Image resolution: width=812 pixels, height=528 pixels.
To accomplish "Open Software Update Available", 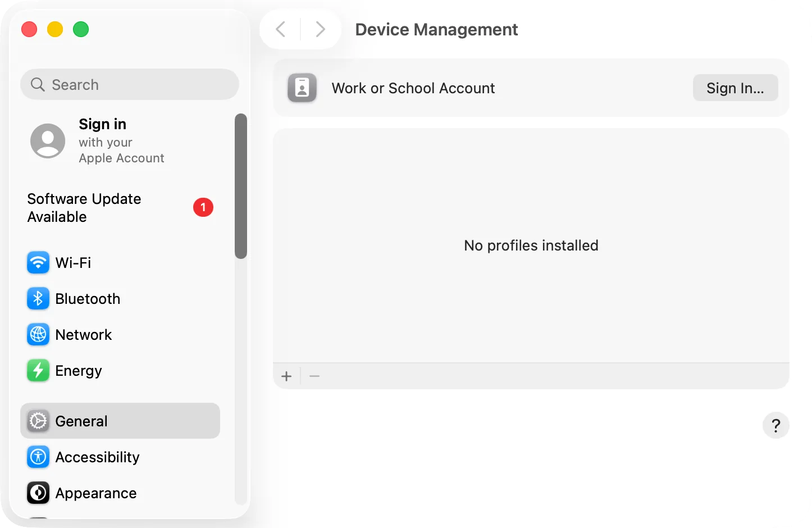I will tap(120, 207).
